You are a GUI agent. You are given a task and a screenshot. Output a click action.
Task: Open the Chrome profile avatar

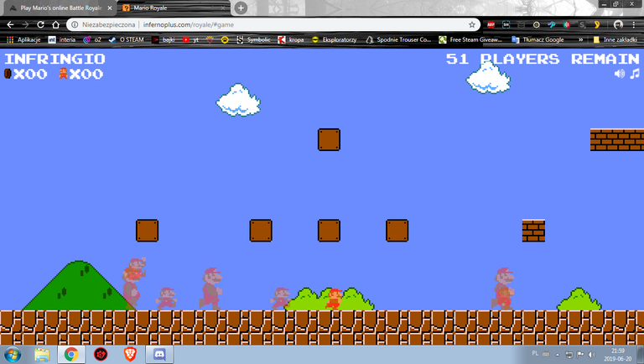point(618,24)
